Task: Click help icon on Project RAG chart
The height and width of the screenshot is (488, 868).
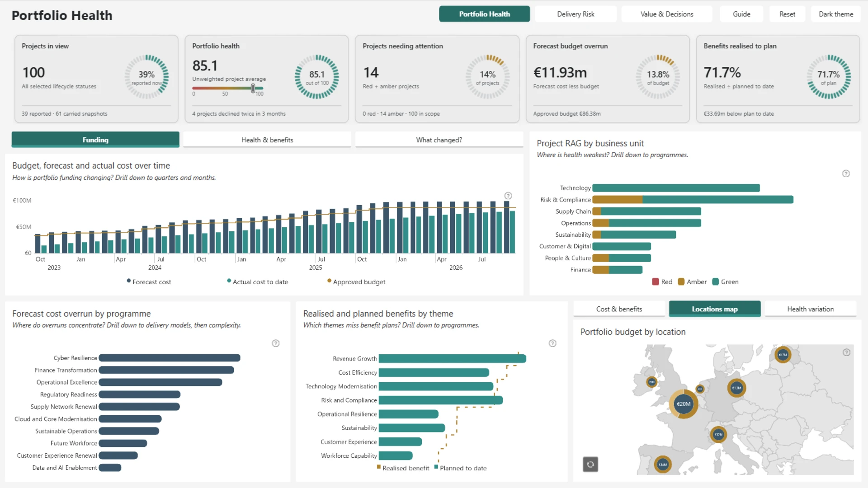Action: point(846,174)
